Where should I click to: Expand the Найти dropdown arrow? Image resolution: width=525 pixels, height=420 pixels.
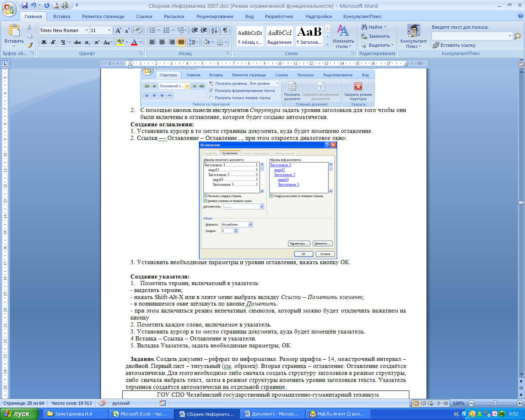(385, 27)
